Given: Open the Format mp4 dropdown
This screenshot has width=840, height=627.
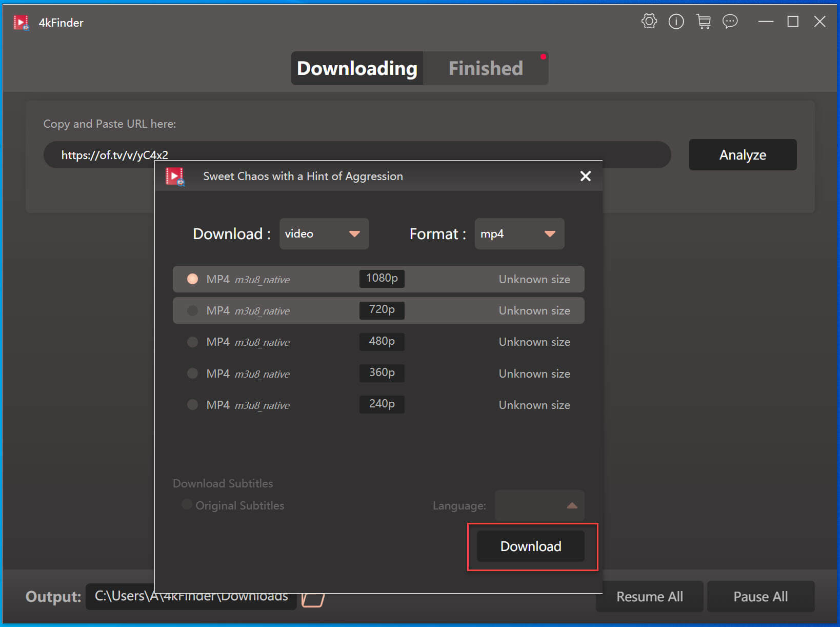Looking at the screenshot, I should pyautogui.click(x=519, y=234).
